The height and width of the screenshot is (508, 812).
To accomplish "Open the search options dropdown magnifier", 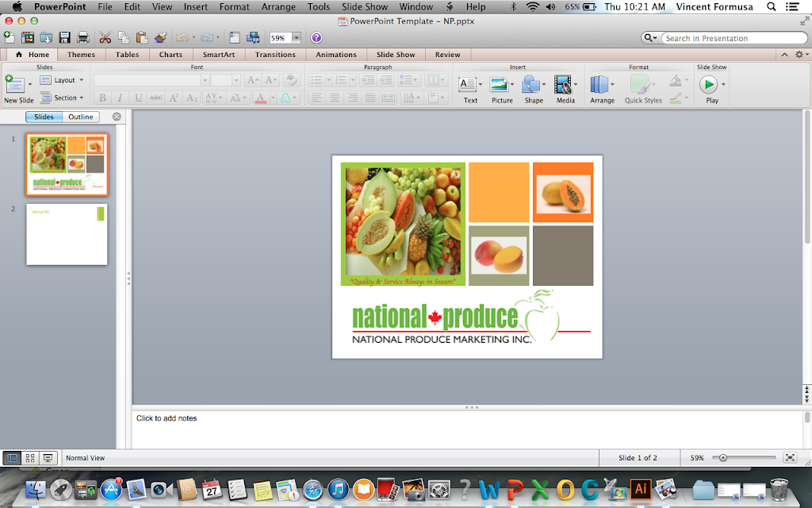I will tap(650, 38).
